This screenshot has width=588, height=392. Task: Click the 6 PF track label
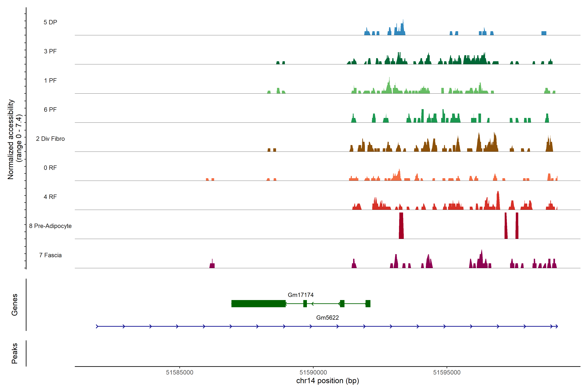(50, 109)
